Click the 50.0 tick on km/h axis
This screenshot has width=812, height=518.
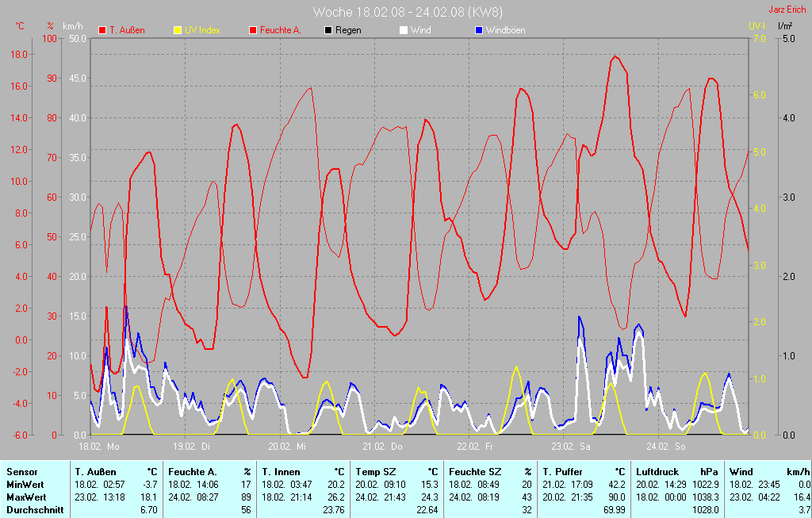pyautogui.click(x=78, y=38)
